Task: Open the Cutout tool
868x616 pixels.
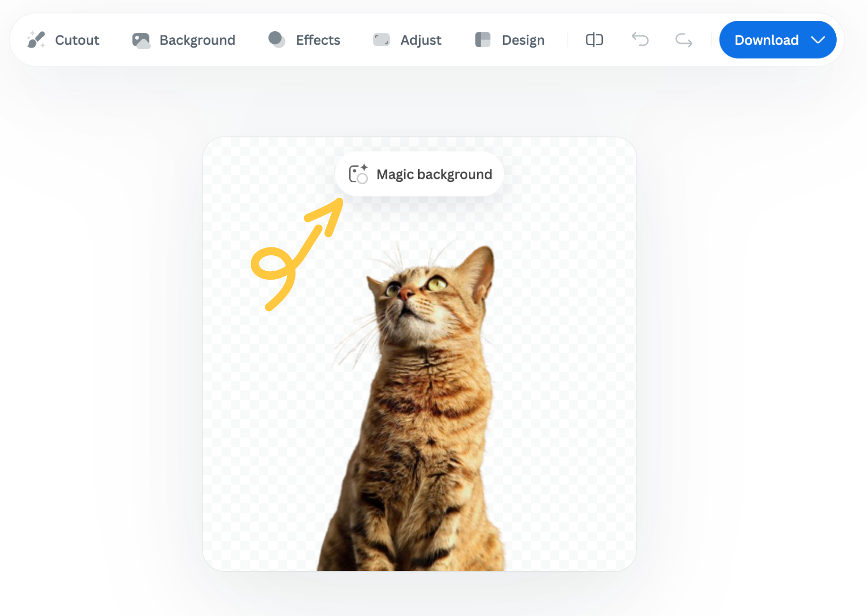Action: (63, 40)
